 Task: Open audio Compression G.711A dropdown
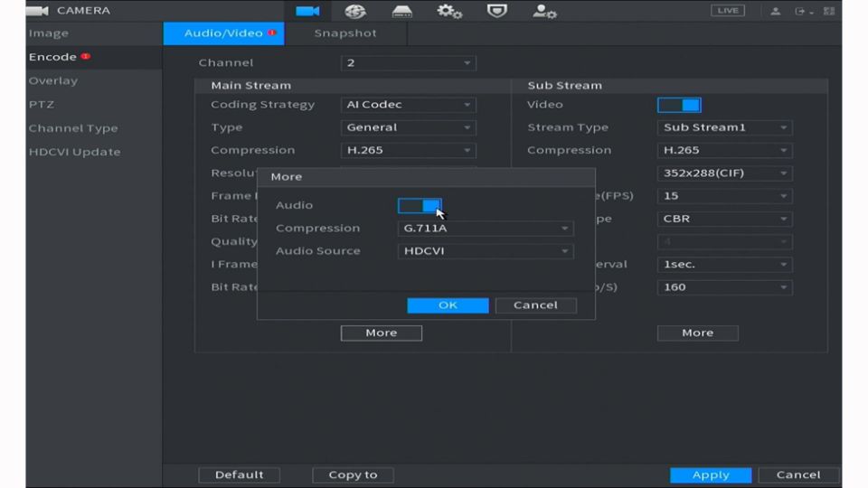[486, 228]
